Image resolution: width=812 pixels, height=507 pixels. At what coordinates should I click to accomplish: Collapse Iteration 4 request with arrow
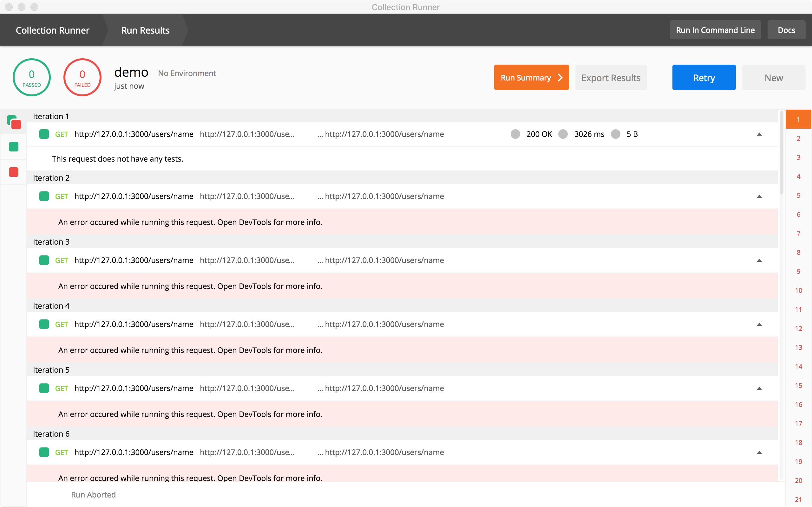(759, 324)
